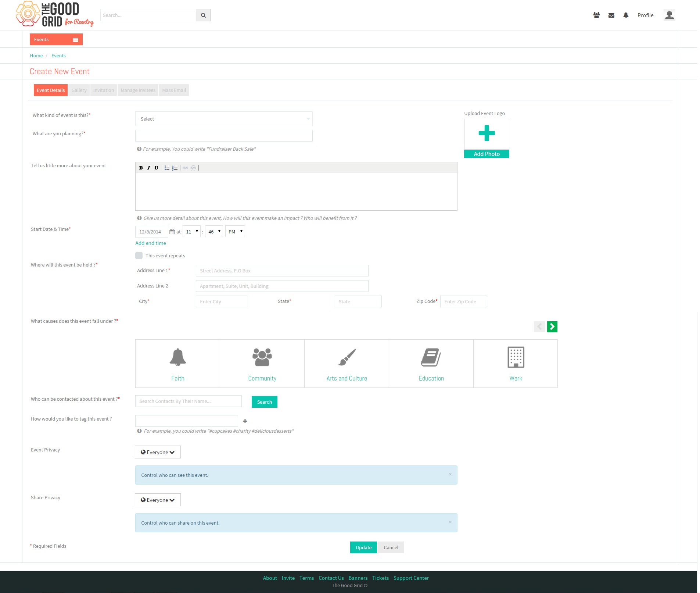Click the Update button
The width and height of the screenshot is (700, 593).
(363, 547)
